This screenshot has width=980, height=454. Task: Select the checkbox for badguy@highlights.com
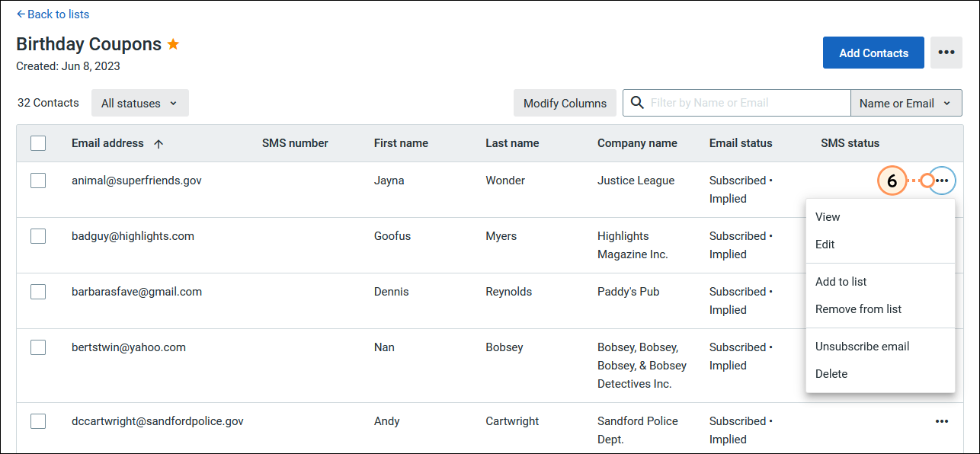(x=38, y=236)
